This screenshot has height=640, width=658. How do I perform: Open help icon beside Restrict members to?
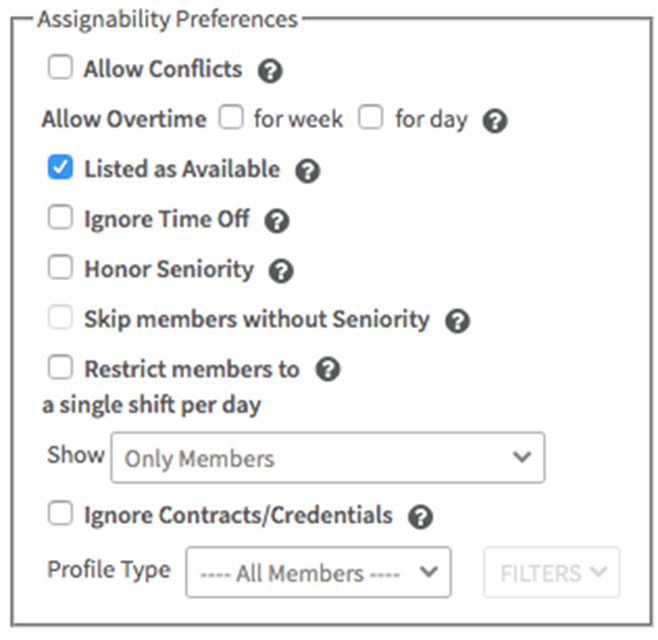328,369
